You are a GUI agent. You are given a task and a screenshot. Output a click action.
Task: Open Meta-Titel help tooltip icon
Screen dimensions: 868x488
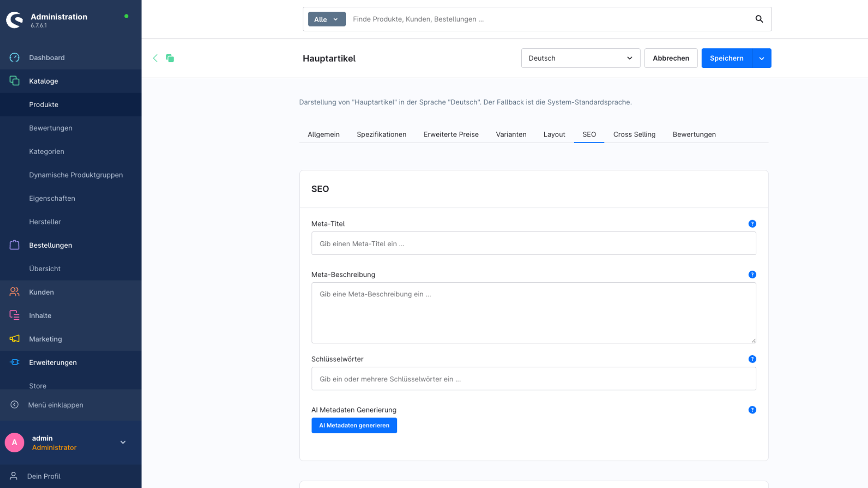pyautogui.click(x=752, y=224)
